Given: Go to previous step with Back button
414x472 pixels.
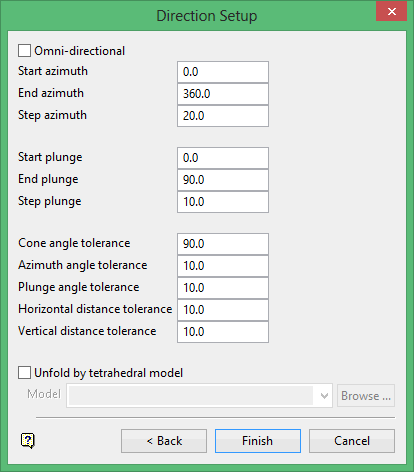Looking at the screenshot, I should pyautogui.click(x=164, y=441).
